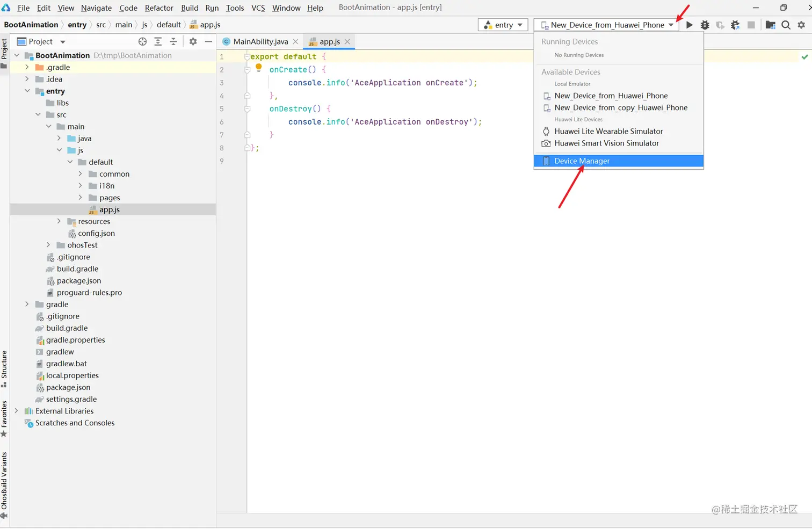This screenshot has height=529, width=812.
Task: Open Project panel options gear
Action: [193, 41]
